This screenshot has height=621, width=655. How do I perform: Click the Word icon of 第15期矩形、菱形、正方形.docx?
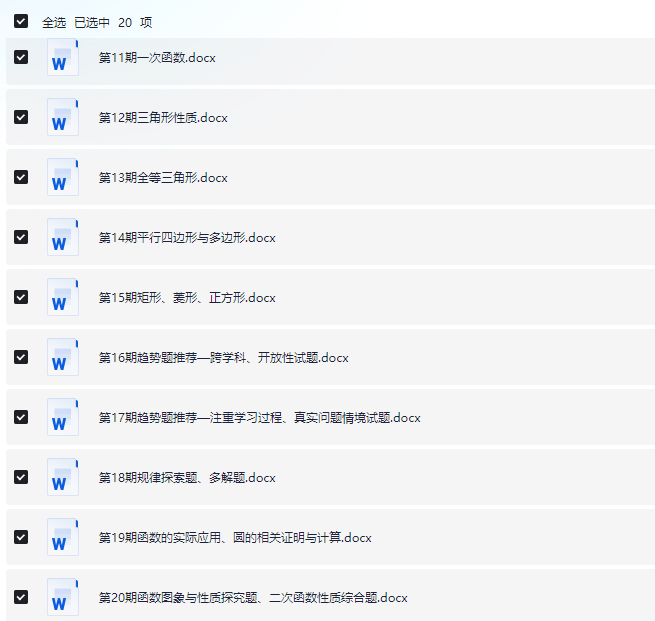pos(63,297)
